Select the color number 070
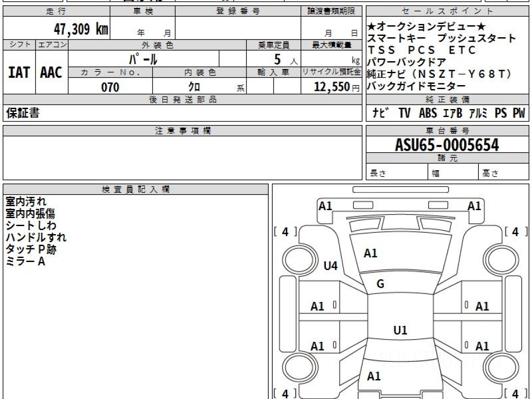Image resolution: width=532 pixels, height=399 pixels. point(110,87)
